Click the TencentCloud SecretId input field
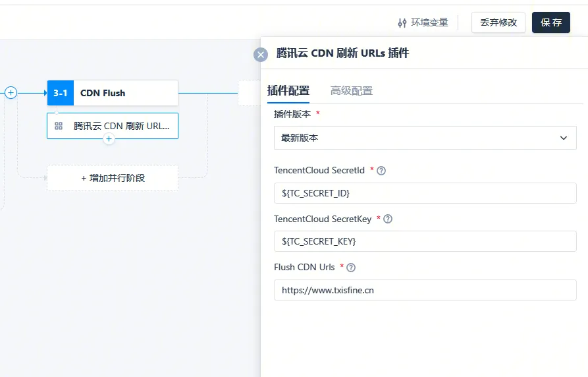This screenshot has height=377, width=588. pos(425,193)
